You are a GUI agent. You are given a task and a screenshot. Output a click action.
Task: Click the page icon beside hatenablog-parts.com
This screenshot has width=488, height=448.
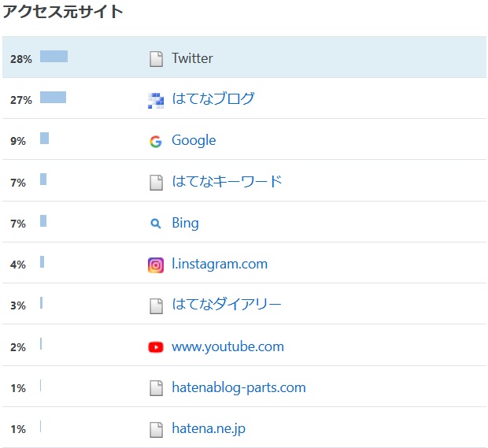pyautogui.click(x=156, y=388)
